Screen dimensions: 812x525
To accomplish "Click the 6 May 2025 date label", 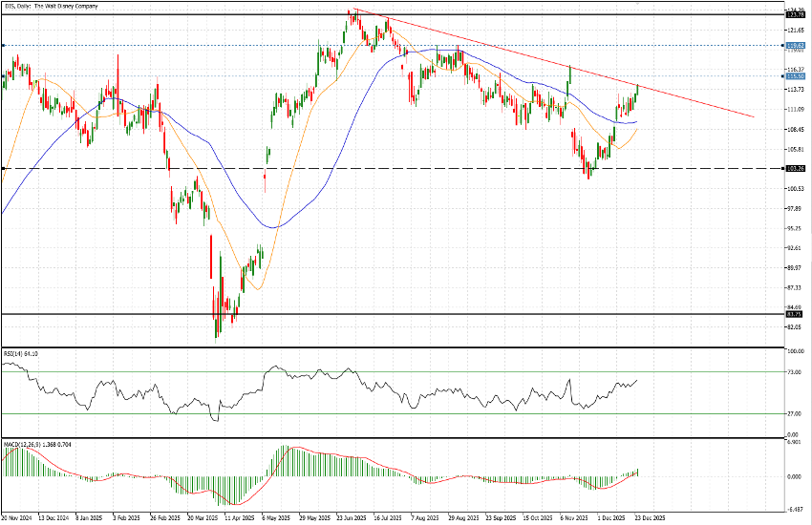I will [275, 518].
